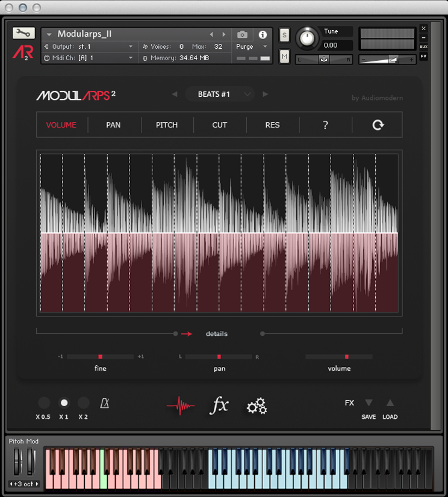Click the Tune knob
Viewport: 448px width, 497px height.
pos(307,38)
